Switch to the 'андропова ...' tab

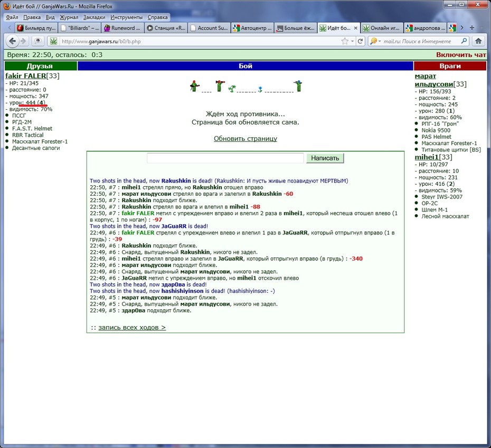425,28
